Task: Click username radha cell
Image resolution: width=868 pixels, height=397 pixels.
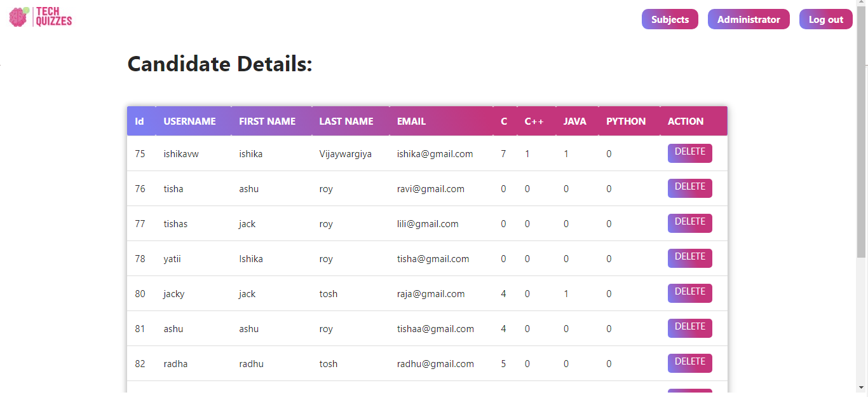Action: [x=175, y=363]
